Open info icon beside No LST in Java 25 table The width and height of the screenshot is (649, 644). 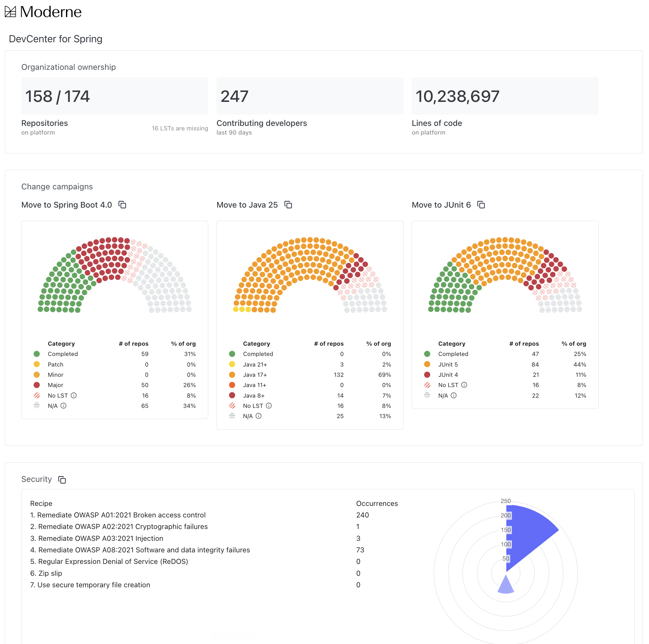269,406
